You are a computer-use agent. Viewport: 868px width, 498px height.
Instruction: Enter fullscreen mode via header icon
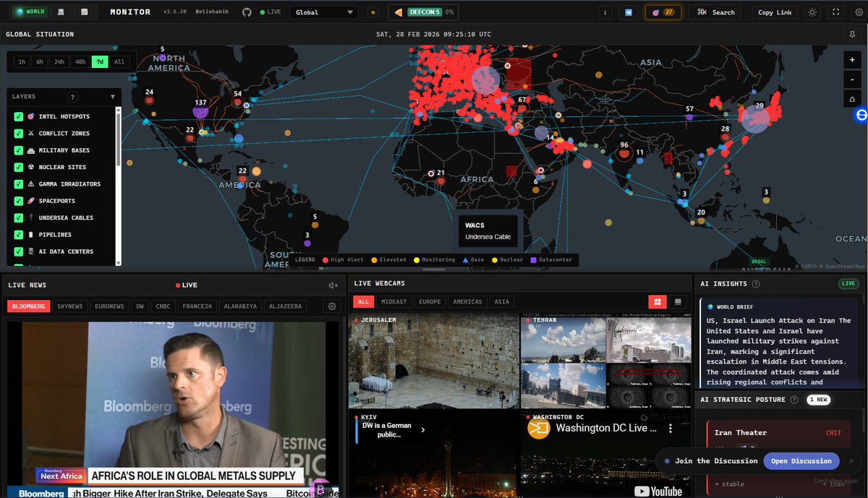pyautogui.click(x=836, y=12)
